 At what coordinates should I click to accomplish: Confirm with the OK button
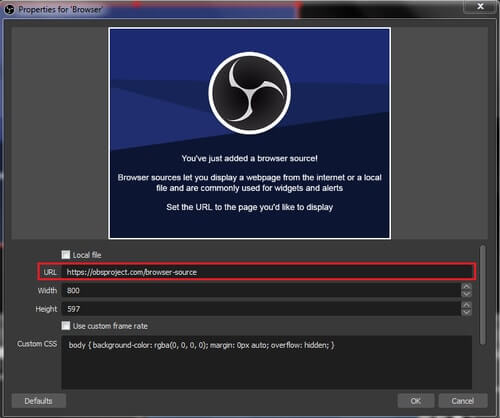coord(416,401)
